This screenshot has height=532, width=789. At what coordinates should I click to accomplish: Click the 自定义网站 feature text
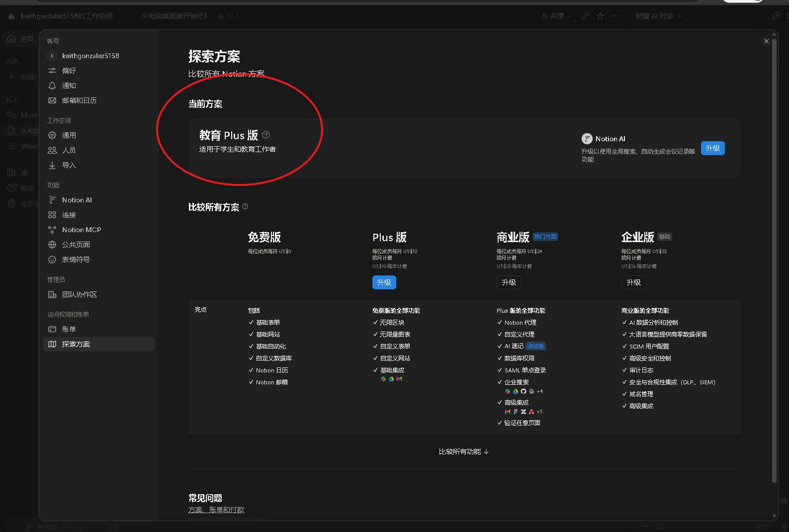pyautogui.click(x=395, y=358)
